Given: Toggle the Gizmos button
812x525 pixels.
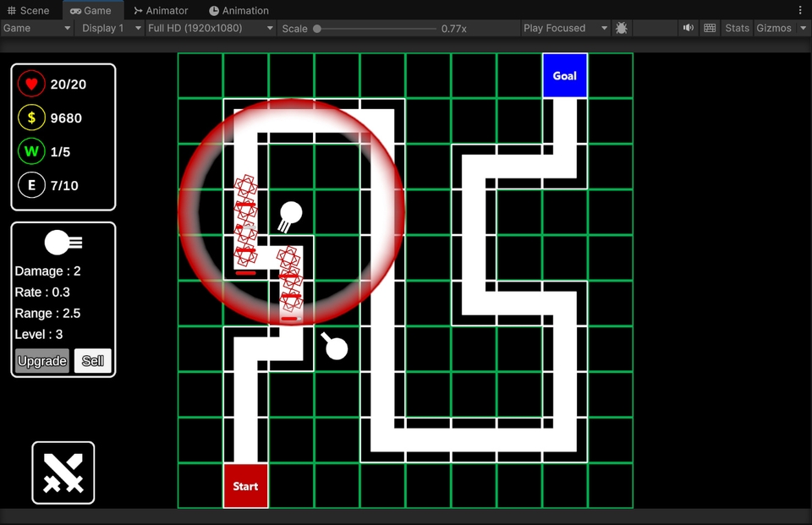Looking at the screenshot, I should click(x=774, y=28).
